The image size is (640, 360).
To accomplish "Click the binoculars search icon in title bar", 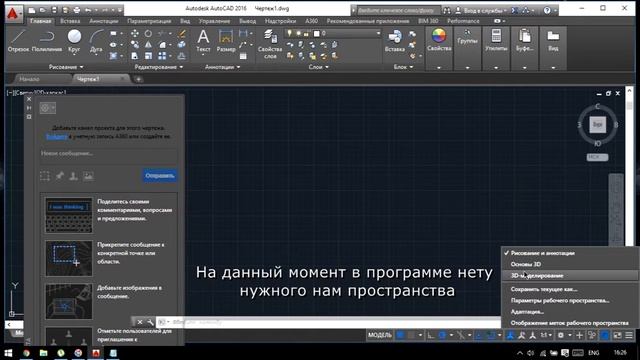I will [x=447, y=10].
